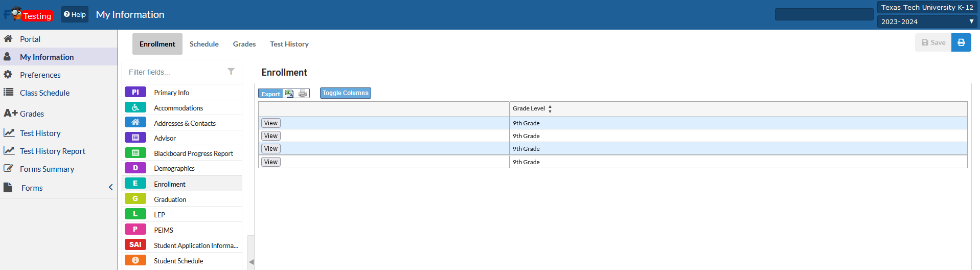Collapse the field list panel arrow
This screenshot has width=980, height=270.
tap(251, 262)
